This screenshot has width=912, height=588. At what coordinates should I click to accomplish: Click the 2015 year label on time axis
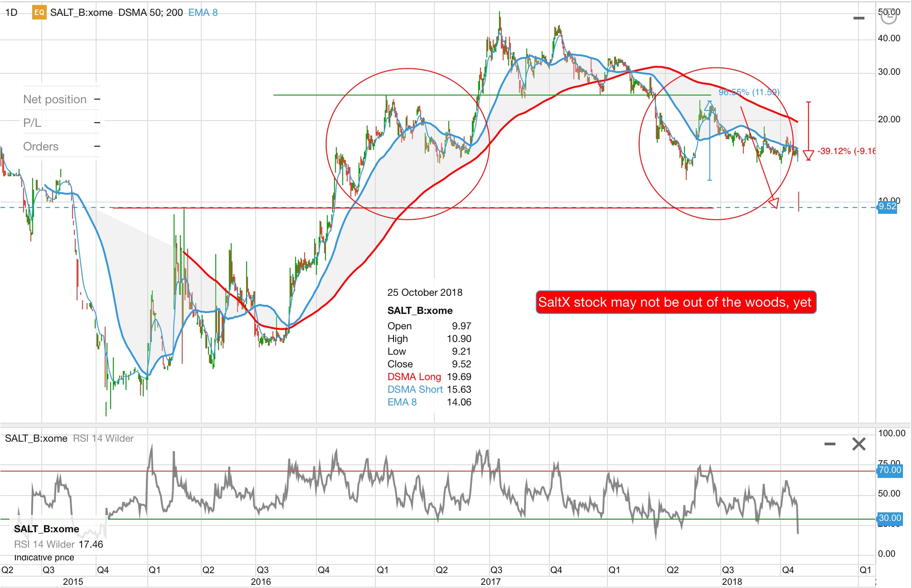[73, 582]
